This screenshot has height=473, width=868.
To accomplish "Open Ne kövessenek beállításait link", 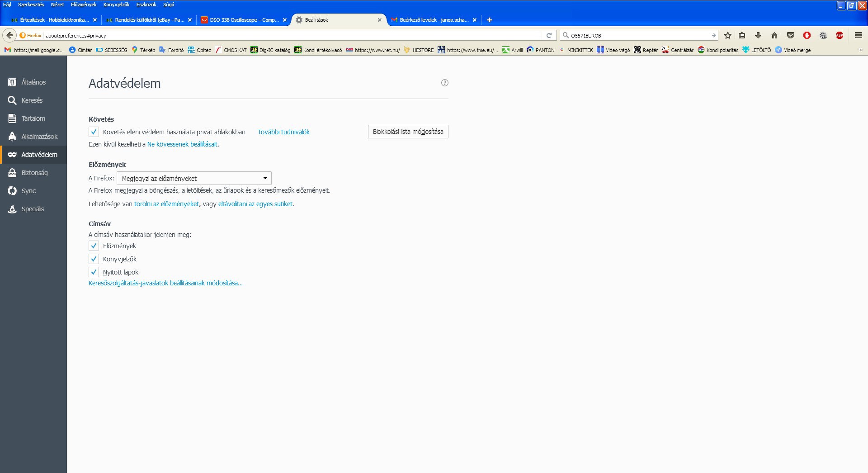I will pyautogui.click(x=182, y=144).
